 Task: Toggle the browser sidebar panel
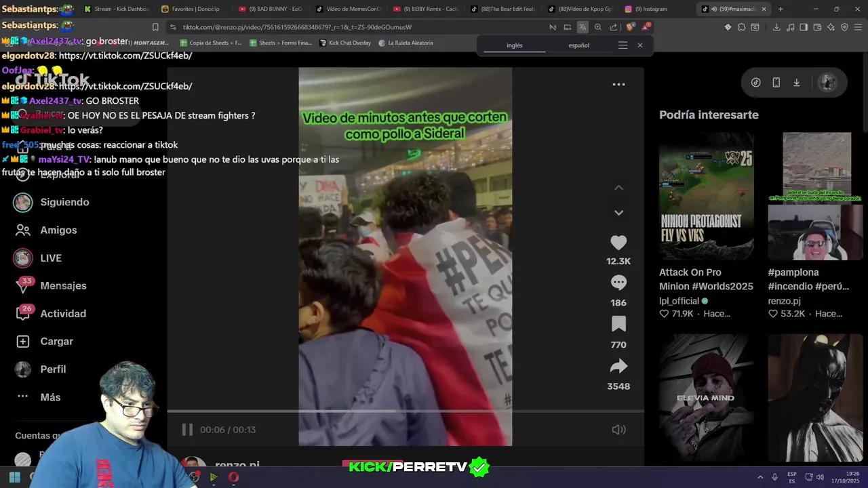804,27
